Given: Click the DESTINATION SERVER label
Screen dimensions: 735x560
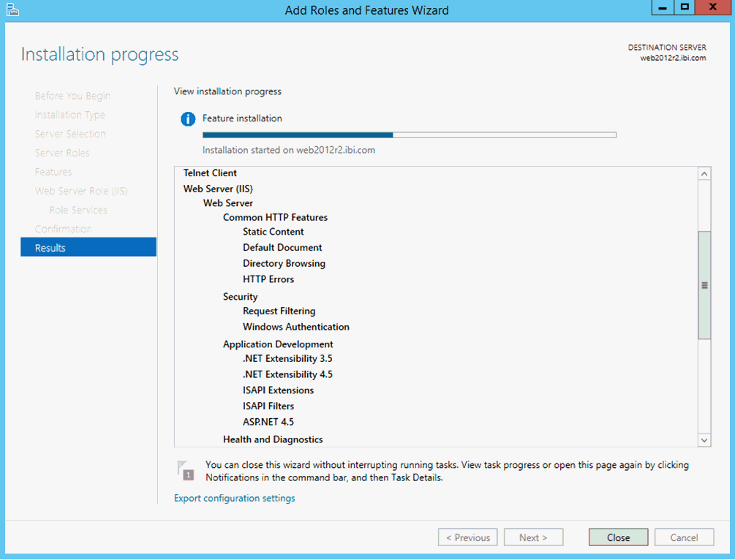Looking at the screenshot, I should pos(667,48).
